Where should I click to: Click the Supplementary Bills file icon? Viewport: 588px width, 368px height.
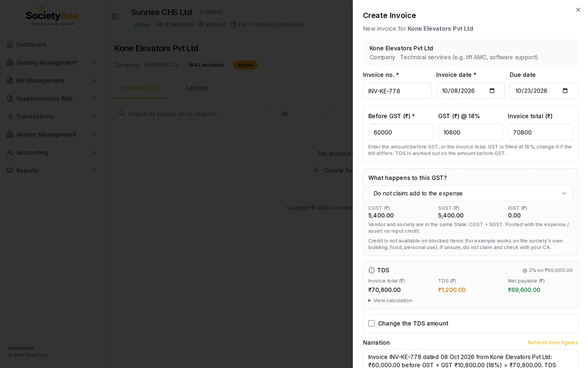coord(10,99)
